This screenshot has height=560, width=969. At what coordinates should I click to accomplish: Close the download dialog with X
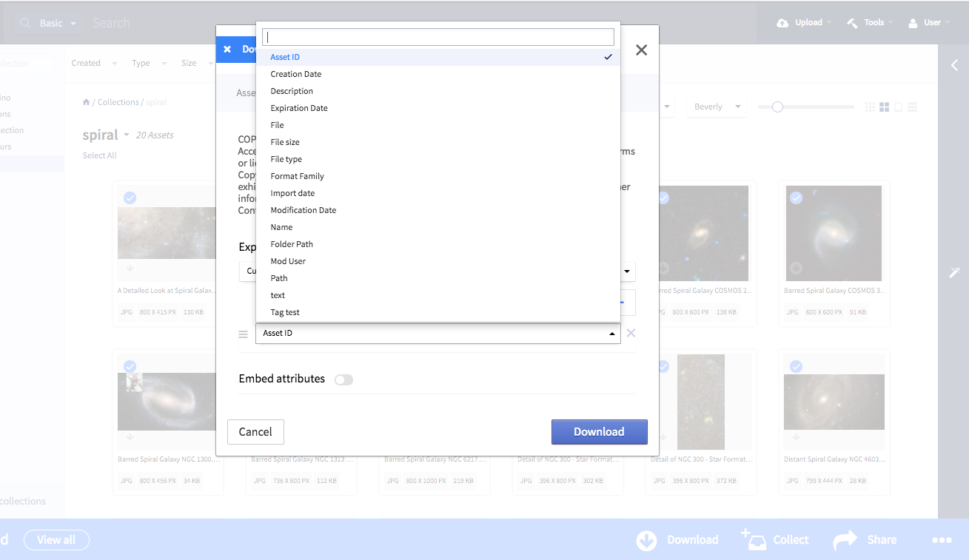tap(641, 50)
